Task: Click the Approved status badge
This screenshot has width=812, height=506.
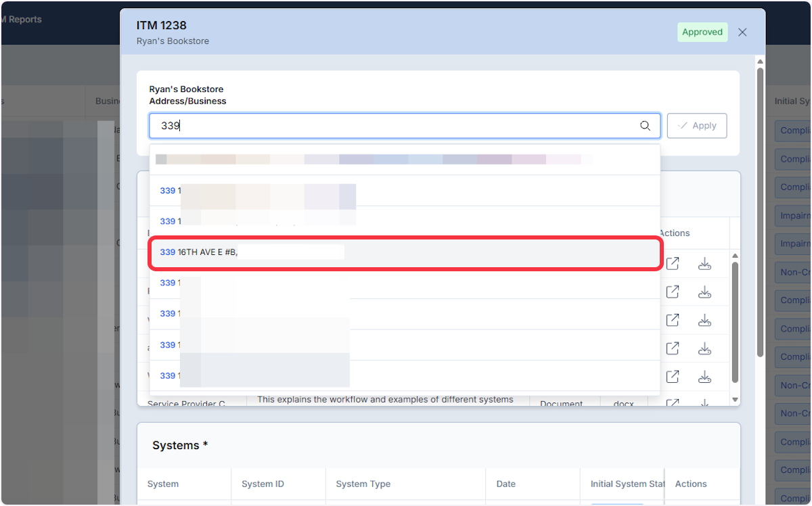Action: pos(702,32)
